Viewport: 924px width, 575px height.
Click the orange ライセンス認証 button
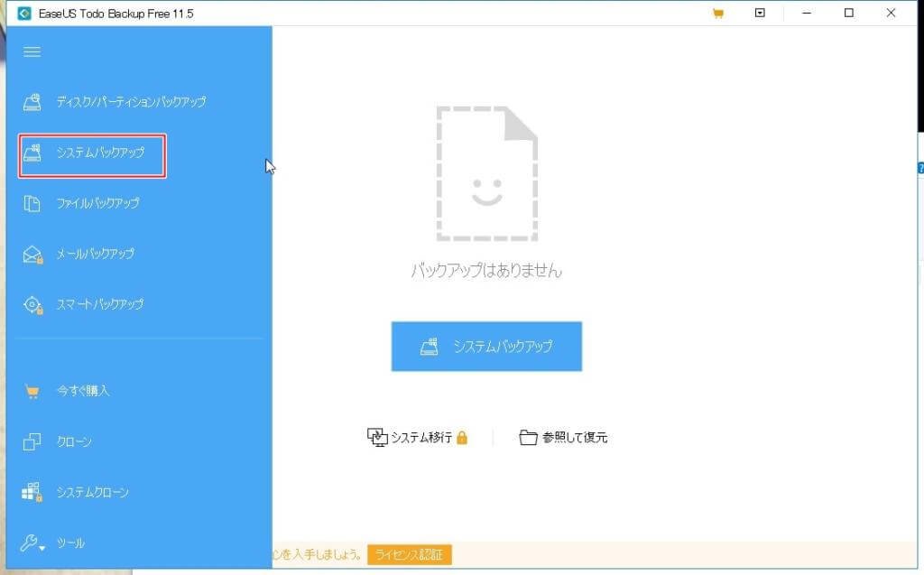point(410,555)
